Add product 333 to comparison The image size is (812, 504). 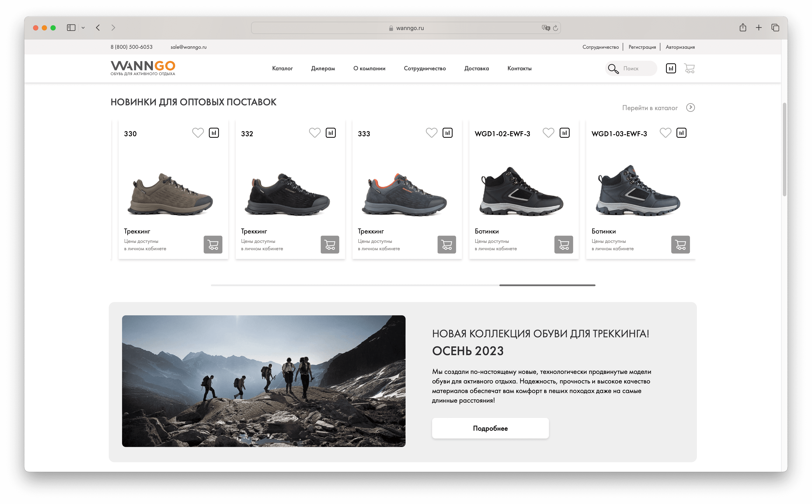pyautogui.click(x=448, y=133)
